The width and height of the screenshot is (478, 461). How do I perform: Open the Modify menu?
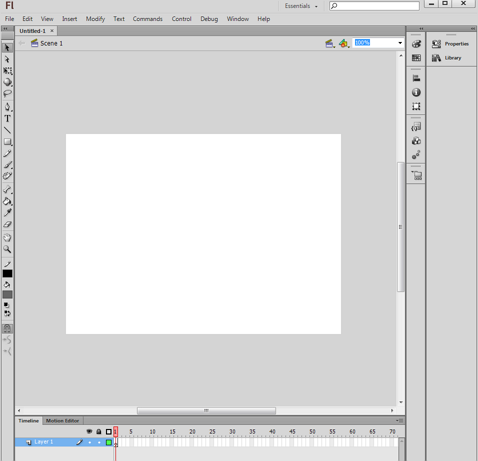coord(95,19)
